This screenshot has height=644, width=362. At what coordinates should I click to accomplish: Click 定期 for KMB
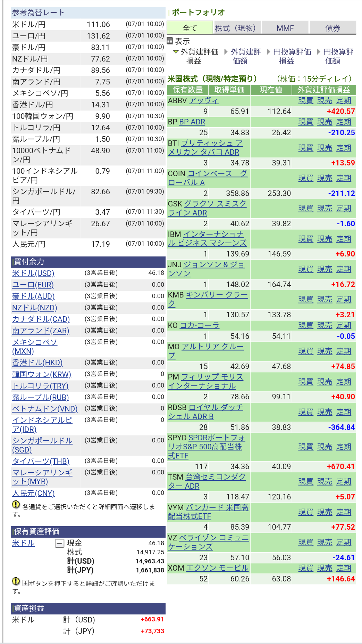click(344, 300)
